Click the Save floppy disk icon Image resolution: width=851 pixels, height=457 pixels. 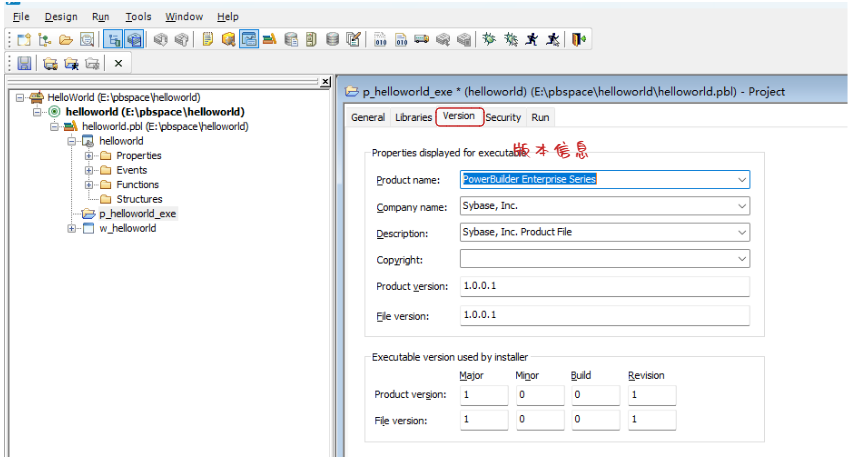point(24,64)
